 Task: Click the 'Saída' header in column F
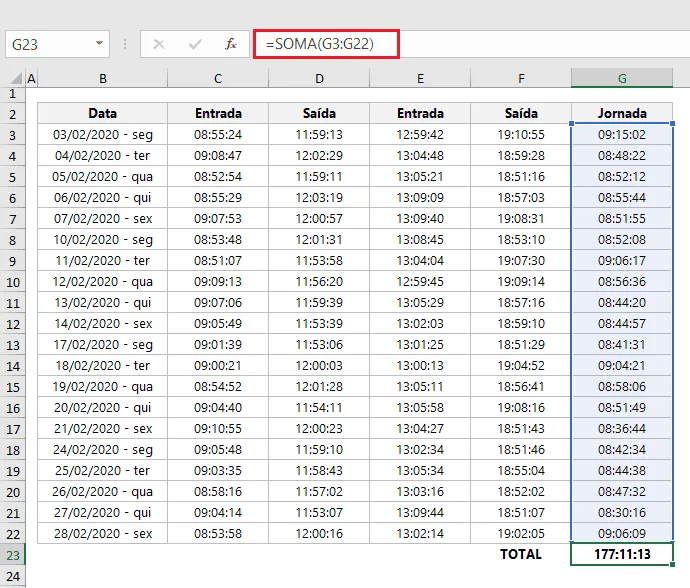click(521, 113)
